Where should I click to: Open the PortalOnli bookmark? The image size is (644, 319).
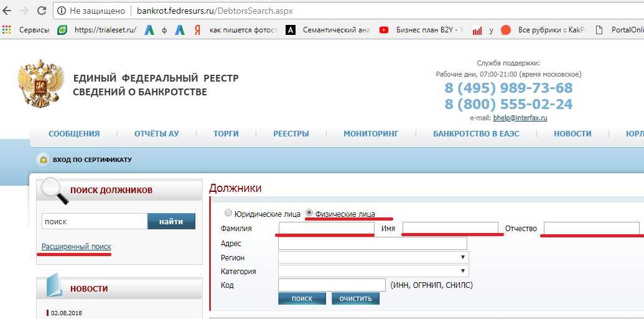click(619, 30)
